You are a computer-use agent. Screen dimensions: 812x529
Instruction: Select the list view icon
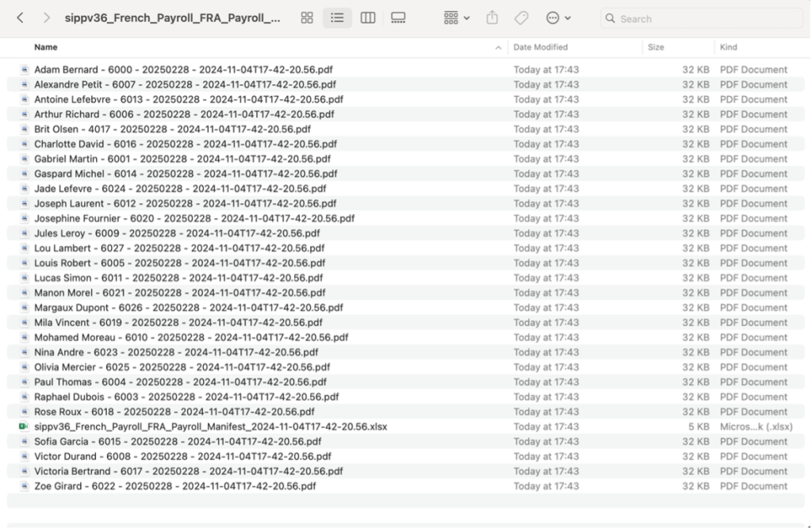(337, 17)
